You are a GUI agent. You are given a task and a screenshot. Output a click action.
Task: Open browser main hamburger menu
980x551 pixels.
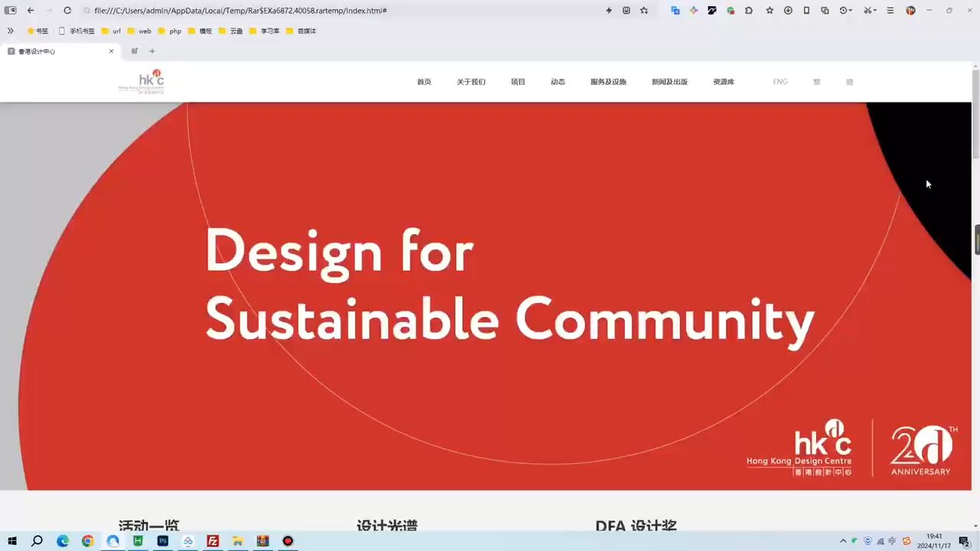[890, 11]
